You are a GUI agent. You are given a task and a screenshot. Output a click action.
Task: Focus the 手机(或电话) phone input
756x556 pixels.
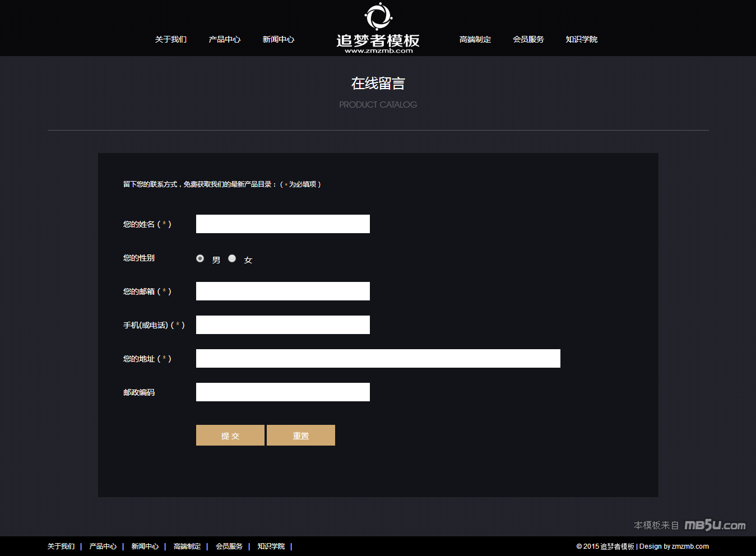[283, 325]
